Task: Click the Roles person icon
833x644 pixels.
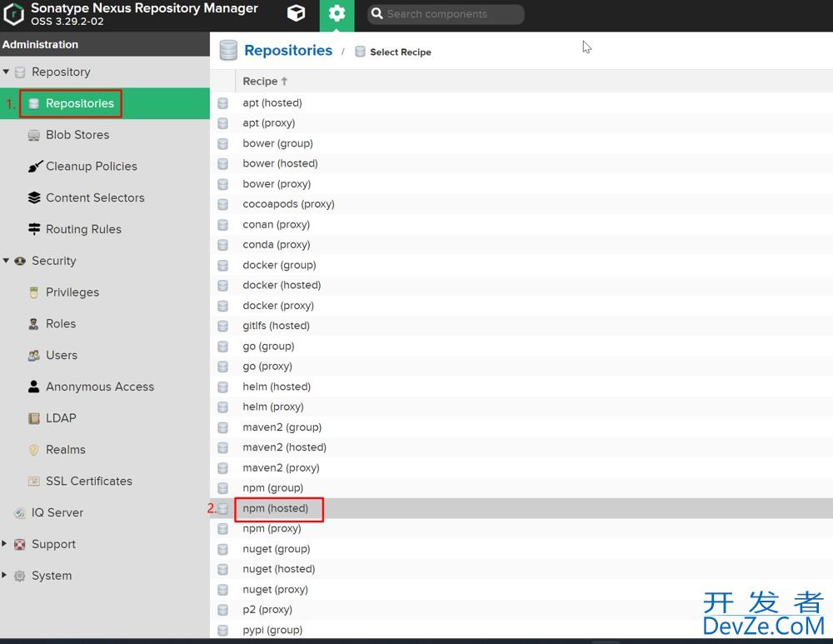Action: [33, 323]
